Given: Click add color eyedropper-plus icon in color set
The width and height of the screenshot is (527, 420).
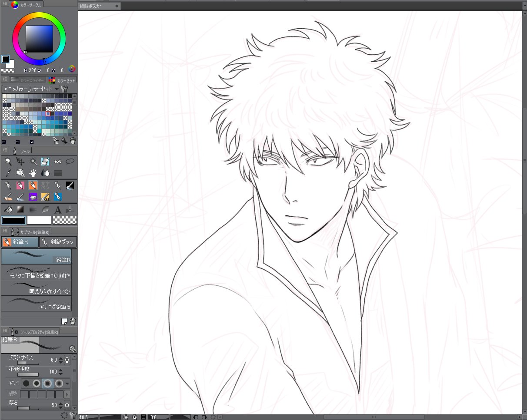Looking at the screenshot, I should 64,141.
